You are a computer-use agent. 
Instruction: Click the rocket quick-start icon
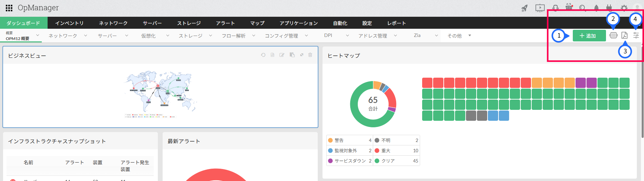(x=525, y=8)
